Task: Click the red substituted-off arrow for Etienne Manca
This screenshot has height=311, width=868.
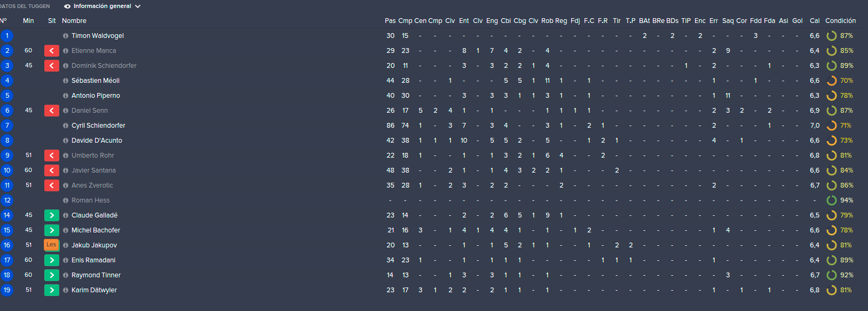Action: pos(52,51)
